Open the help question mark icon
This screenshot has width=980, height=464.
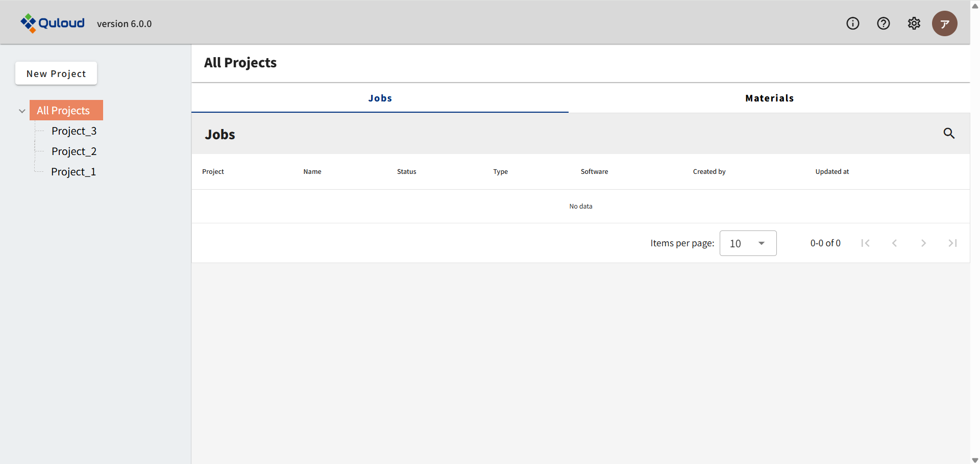pos(883,23)
